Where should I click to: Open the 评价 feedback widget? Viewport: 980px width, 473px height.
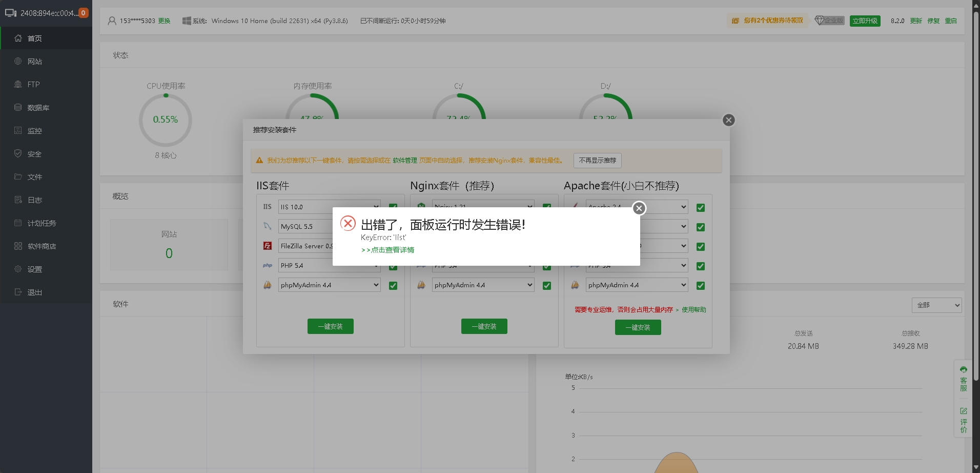[x=964, y=420]
